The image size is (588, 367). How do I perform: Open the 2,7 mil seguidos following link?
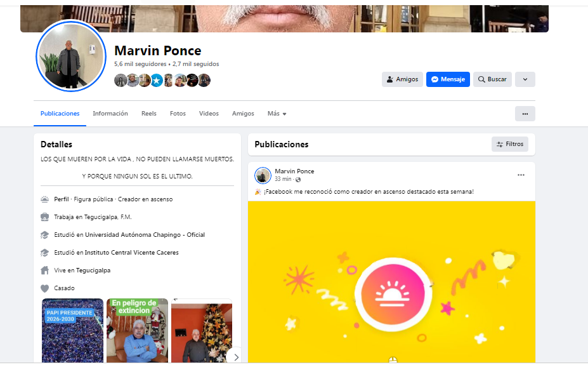tap(196, 64)
